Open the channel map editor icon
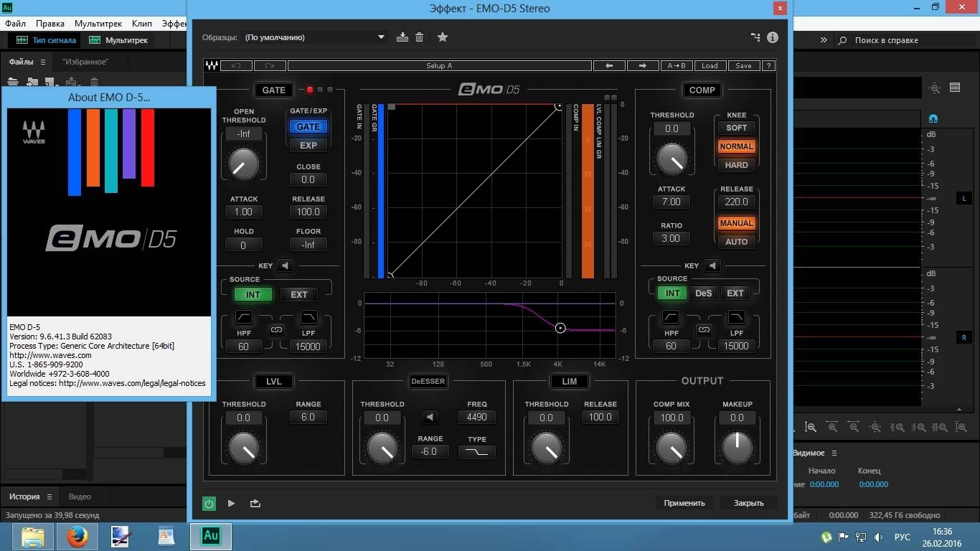Screen dimensions: 980x551 pos(755,37)
